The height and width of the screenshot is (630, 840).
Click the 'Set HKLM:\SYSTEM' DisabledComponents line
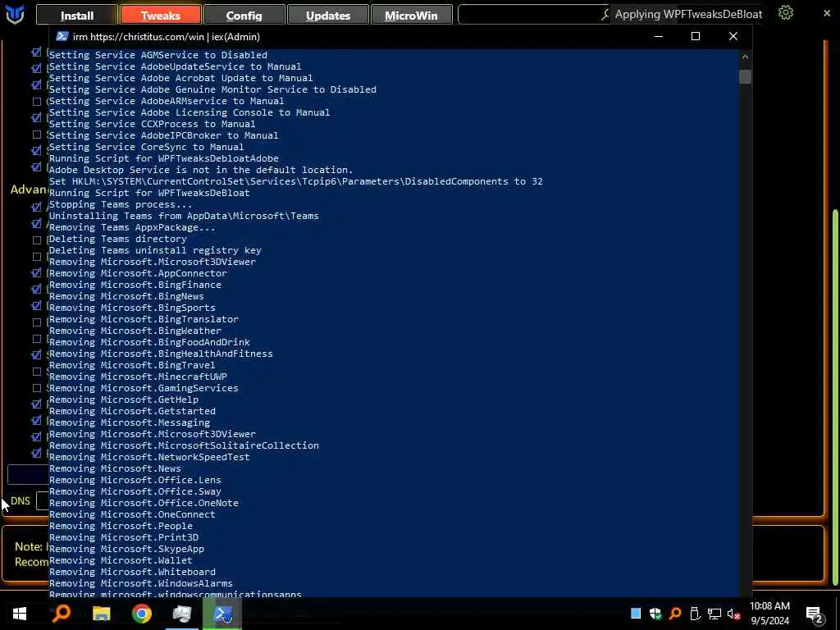tap(295, 181)
